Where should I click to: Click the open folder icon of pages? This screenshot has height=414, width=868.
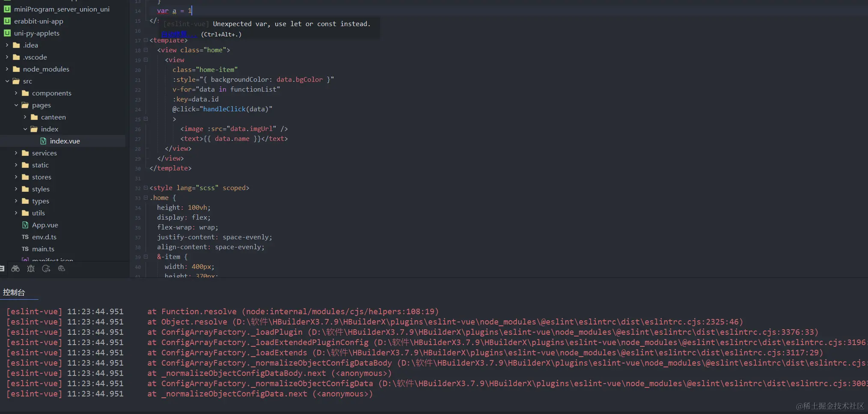(x=25, y=105)
